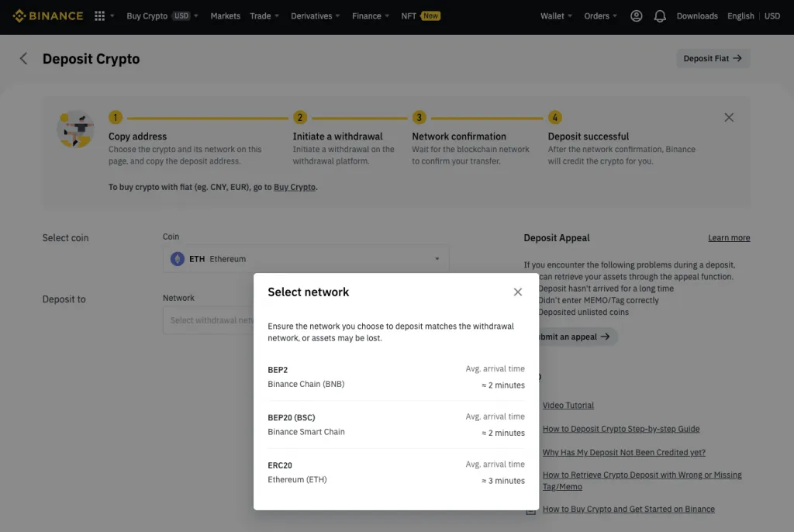Click the Deposit Appeal heading
Viewport: 794px width, 532px height.
tap(557, 237)
